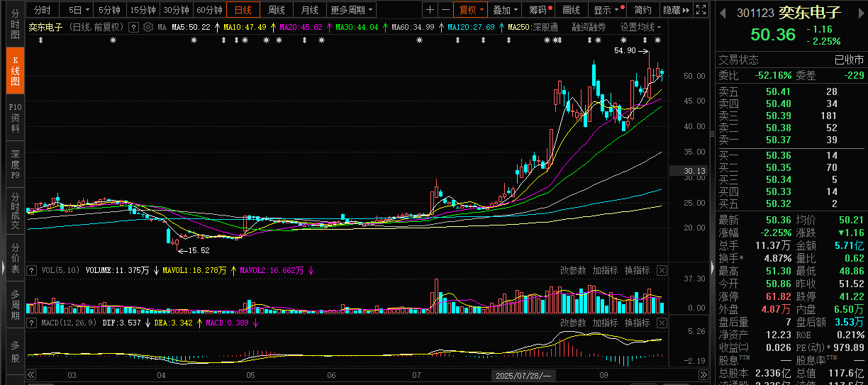Close the MACD indicator panel
Screen dimensions: 868x385
[662, 323]
